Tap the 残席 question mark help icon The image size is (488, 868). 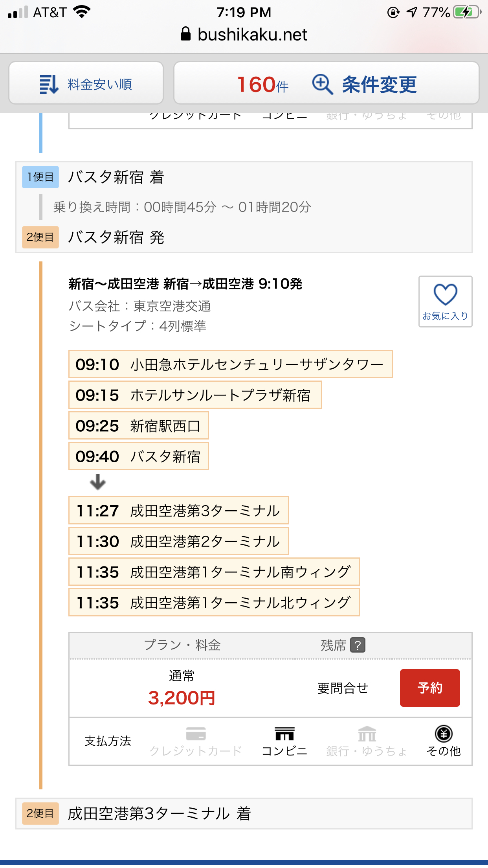(x=358, y=645)
